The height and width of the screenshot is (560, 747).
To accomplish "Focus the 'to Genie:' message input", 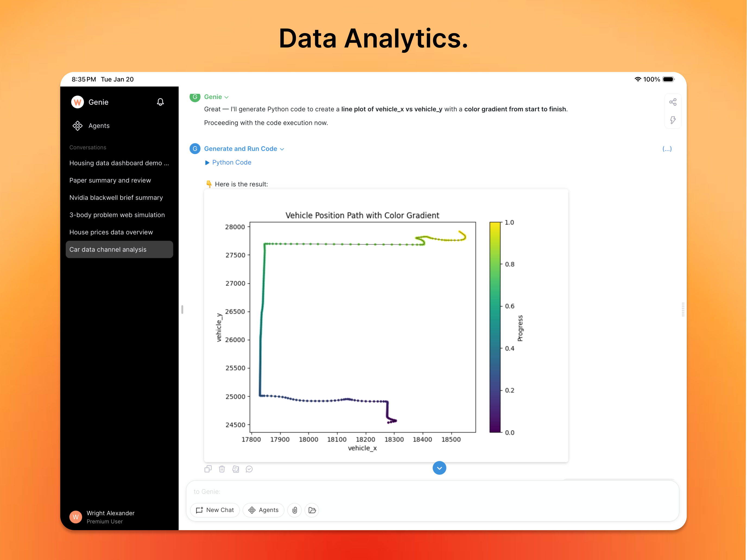I will [x=432, y=491].
